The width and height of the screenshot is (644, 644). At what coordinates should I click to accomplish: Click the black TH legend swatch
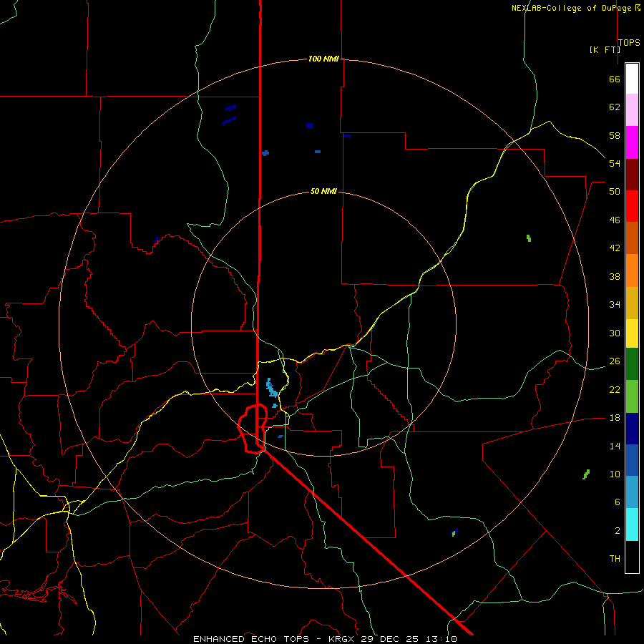point(632,557)
